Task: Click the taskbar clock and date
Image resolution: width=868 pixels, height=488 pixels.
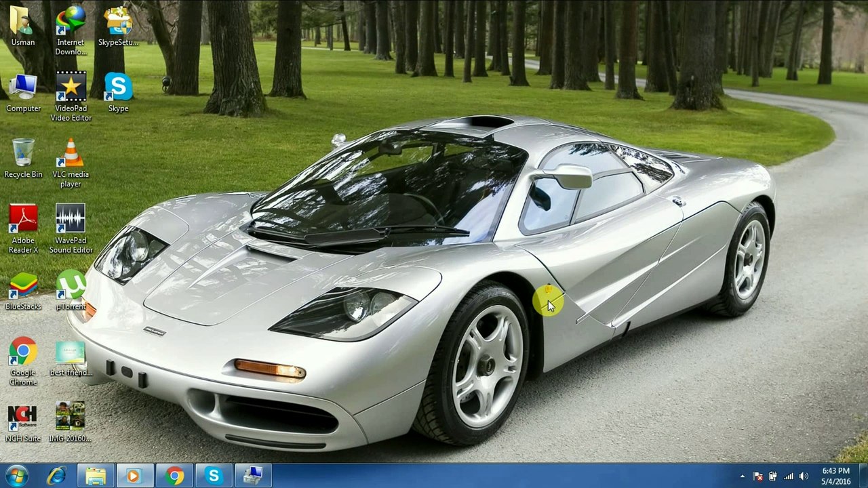Action: pyautogui.click(x=835, y=476)
